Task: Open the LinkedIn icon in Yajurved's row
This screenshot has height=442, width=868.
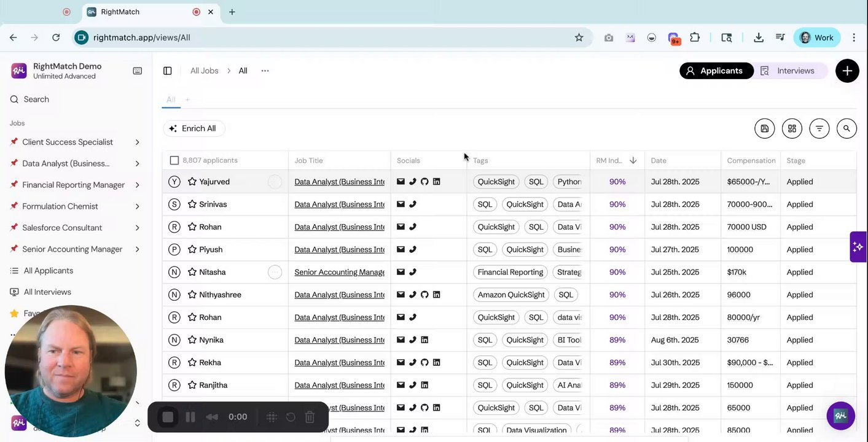Action: [436, 182]
